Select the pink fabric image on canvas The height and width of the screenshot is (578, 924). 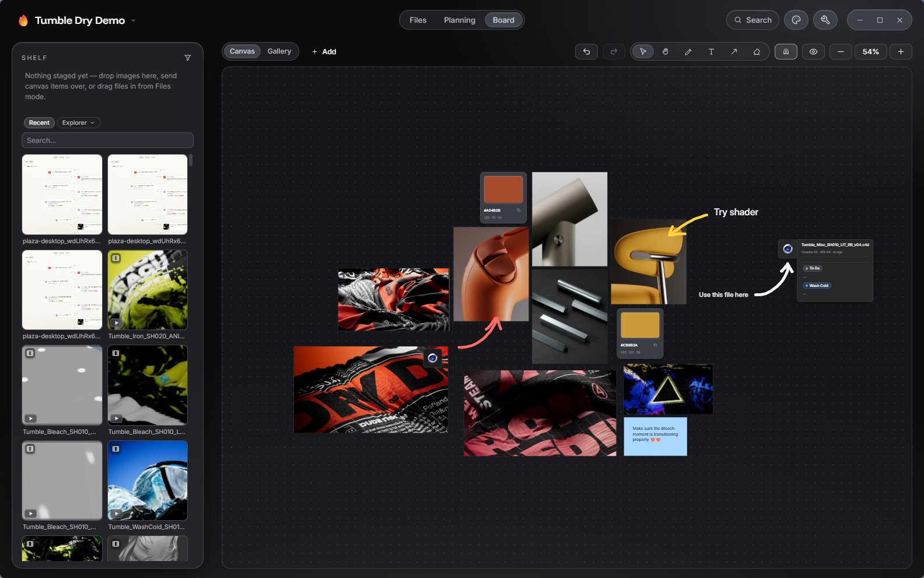pos(540,413)
